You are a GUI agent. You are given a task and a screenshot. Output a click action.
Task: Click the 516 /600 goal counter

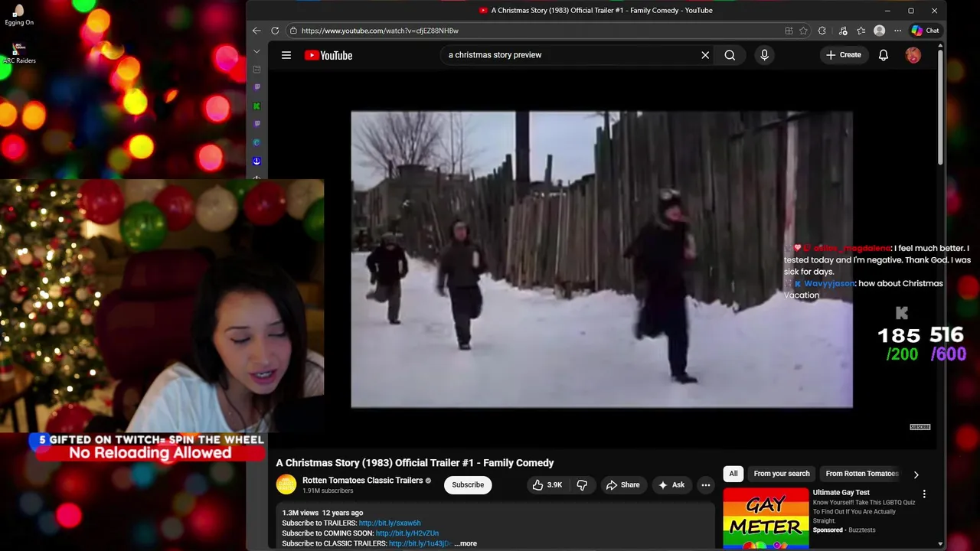(947, 344)
